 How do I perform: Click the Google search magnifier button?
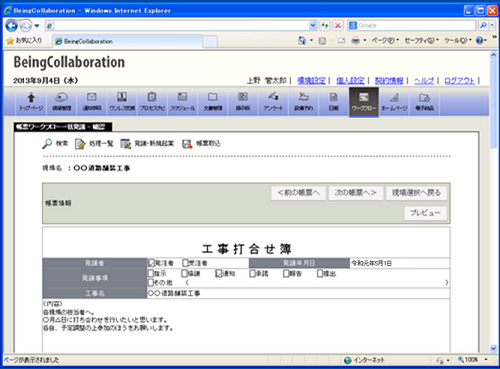(x=482, y=25)
